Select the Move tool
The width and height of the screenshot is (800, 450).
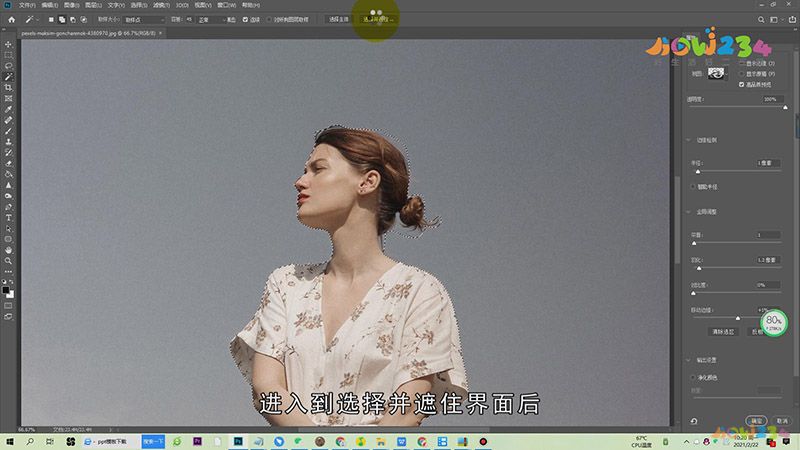[x=8, y=44]
